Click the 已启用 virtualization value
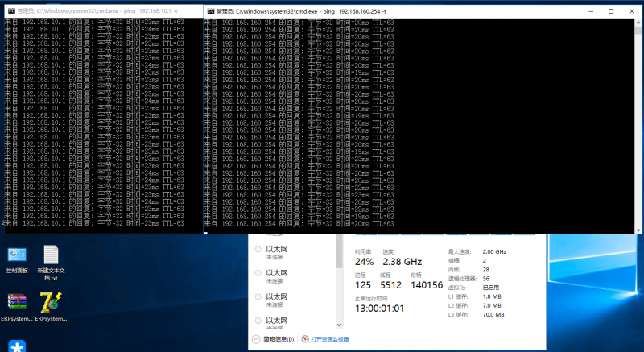This screenshot has width=644, height=352. tap(491, 288)
